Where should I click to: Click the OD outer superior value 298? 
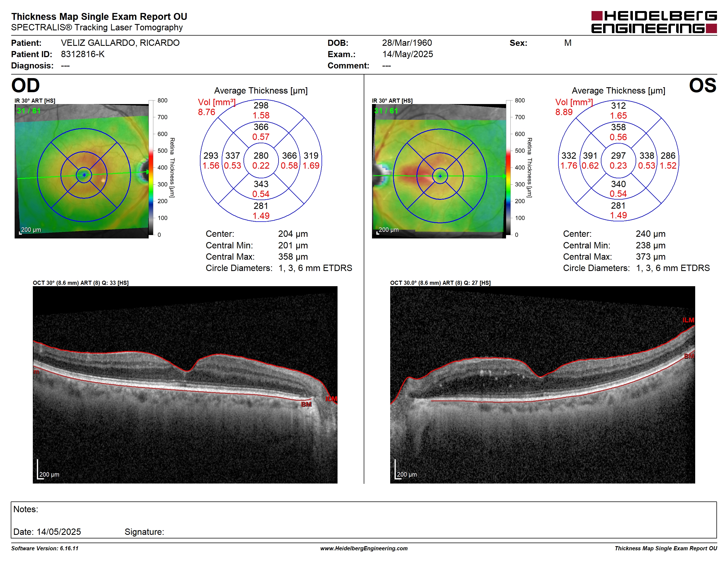click(x=261, y=106)
